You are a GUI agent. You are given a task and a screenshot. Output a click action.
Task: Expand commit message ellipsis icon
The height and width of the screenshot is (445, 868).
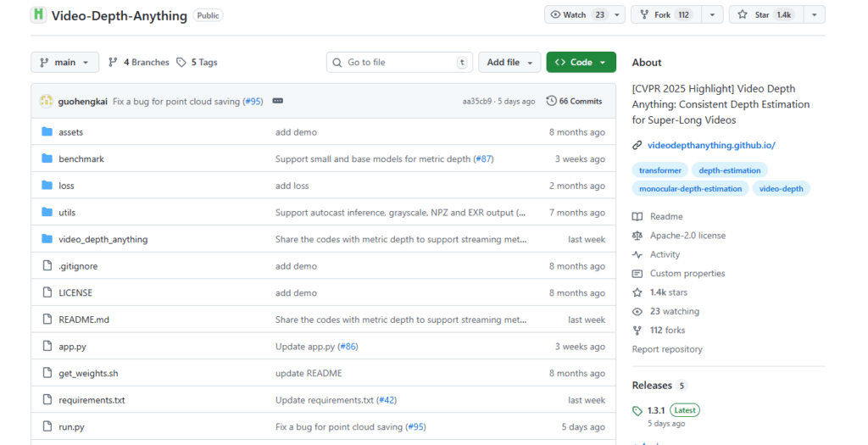coord(278,101)
